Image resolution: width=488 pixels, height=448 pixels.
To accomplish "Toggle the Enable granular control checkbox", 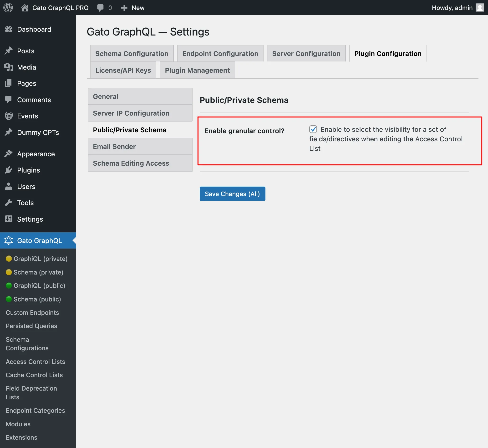I will point(313,129).
